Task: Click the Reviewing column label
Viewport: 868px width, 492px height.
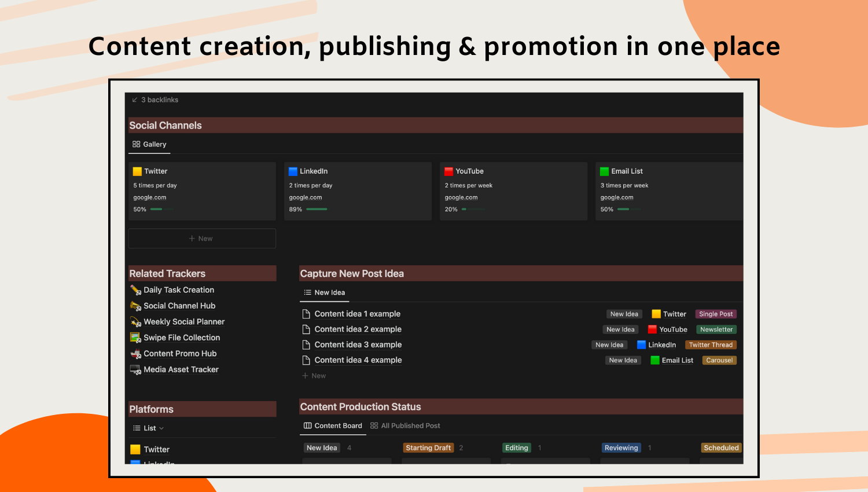Action: 621,448
